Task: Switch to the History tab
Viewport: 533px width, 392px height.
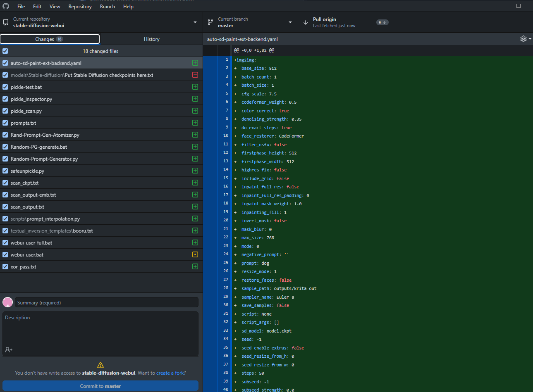Action: coord(151,39)
